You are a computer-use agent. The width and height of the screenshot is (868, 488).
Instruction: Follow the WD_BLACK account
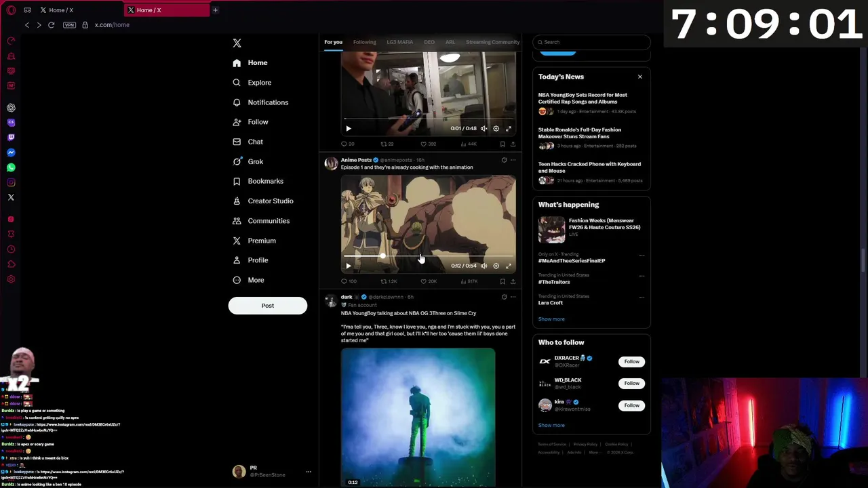pyautogui.click(x=631, y=384)
